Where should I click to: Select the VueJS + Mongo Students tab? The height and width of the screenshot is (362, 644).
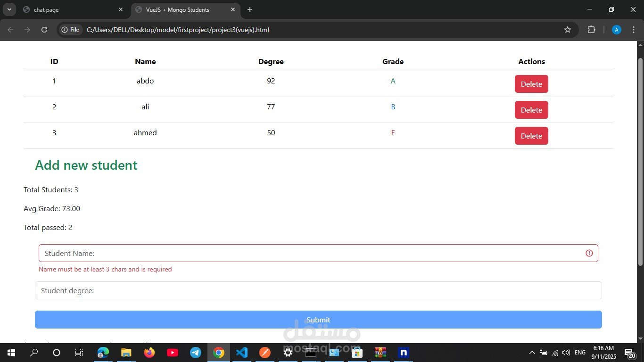click(184, 9)
